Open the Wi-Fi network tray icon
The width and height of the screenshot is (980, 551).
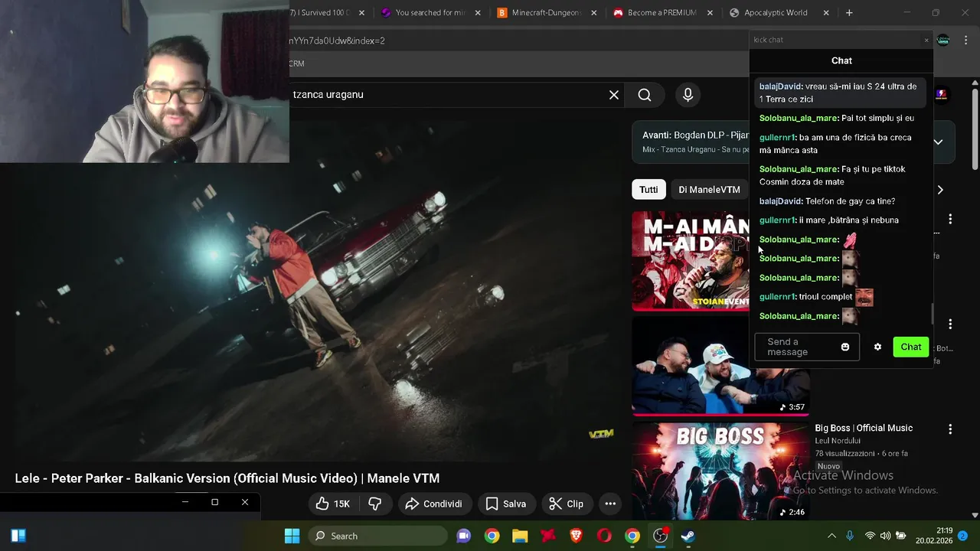coord(870,536)
